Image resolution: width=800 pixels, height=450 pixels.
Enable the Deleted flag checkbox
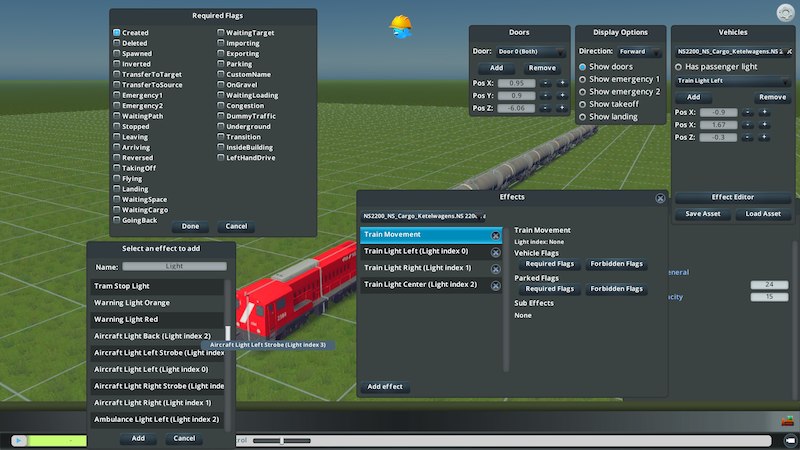(x=117, y=44)
